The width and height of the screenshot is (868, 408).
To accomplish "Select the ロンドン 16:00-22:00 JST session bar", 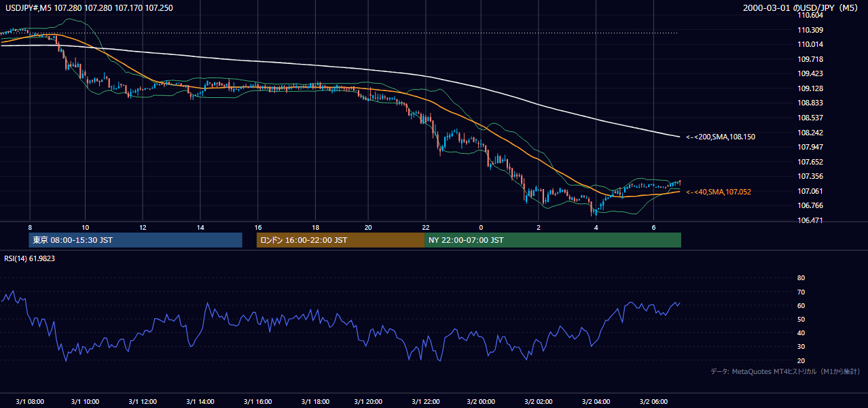I will tap(340, 240).
